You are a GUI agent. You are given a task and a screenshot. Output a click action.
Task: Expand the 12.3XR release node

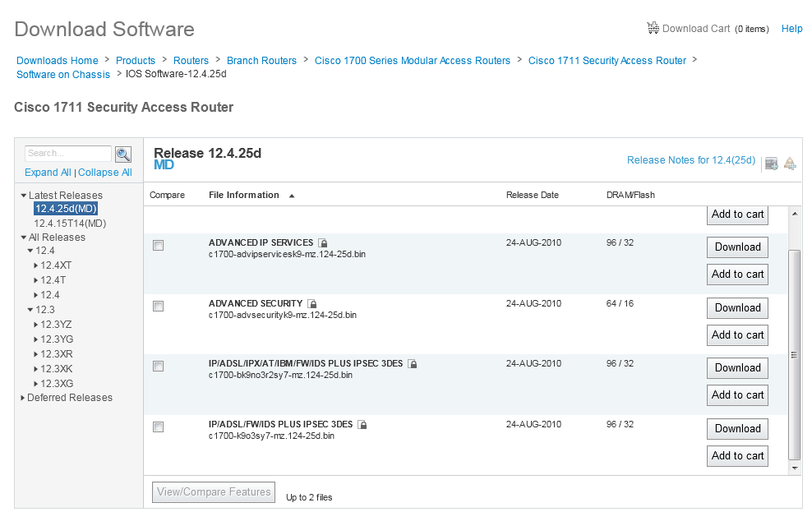[x=35, y=355]
